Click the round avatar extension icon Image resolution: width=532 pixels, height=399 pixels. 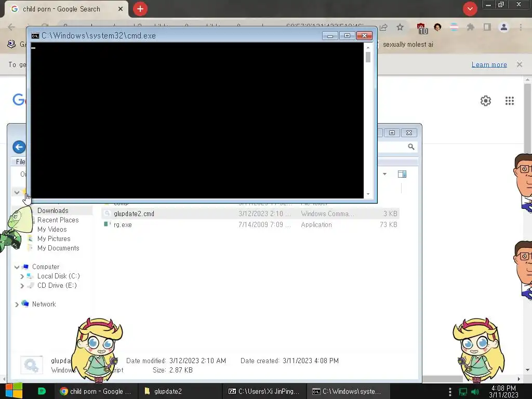coord(437,27)
